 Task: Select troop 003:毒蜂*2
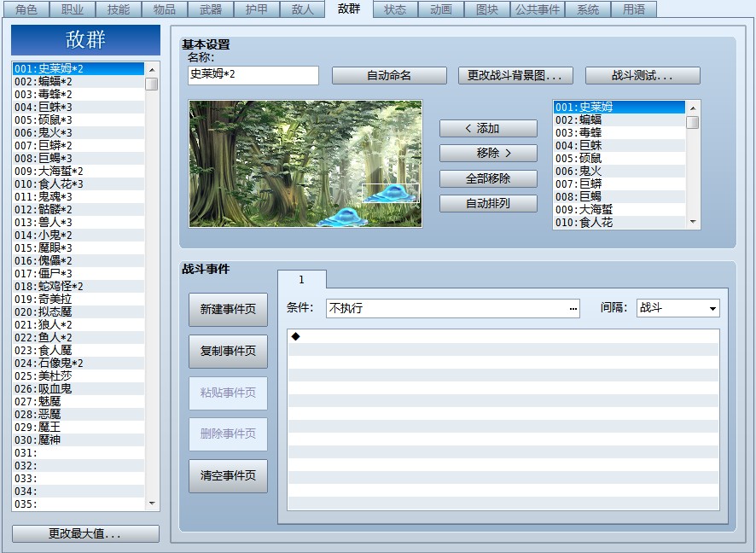[79, 94]
